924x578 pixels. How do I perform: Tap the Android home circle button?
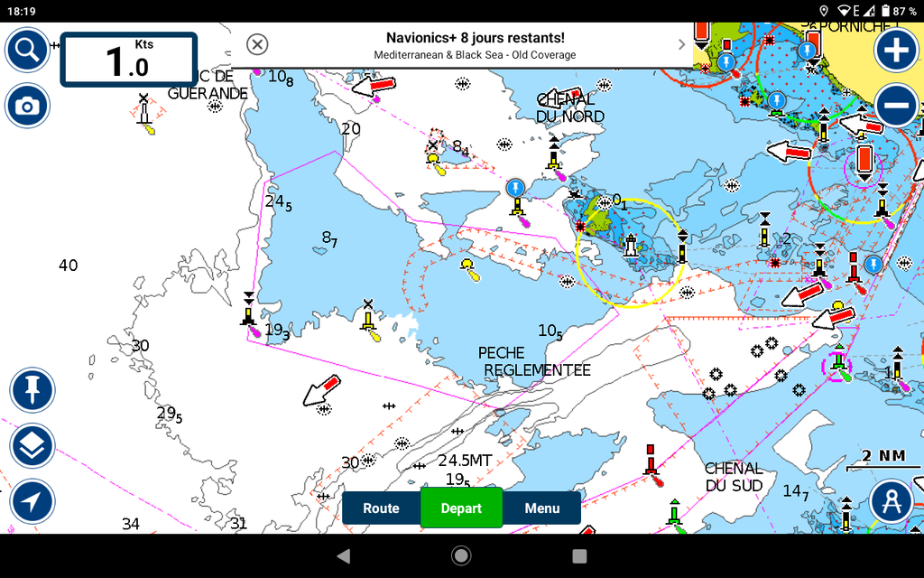coord(461,555)
